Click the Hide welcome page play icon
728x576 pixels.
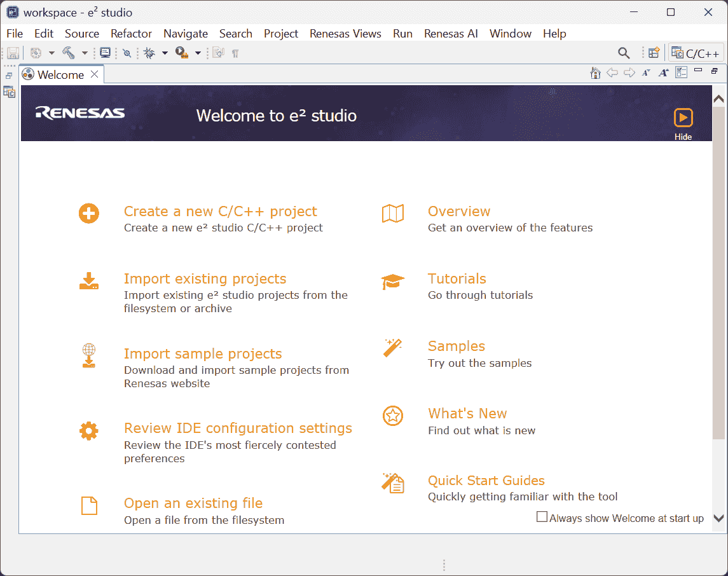683,118
